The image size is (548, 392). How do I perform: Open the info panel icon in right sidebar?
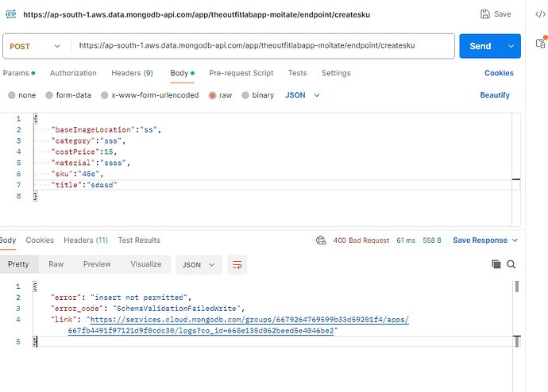pos(539,44)
